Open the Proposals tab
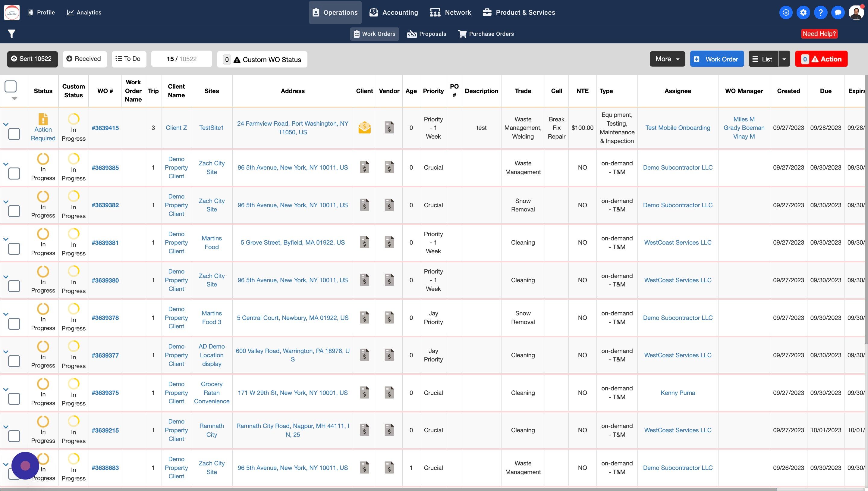Viewport: 868px width, 491px height. [x=427, y=34]
